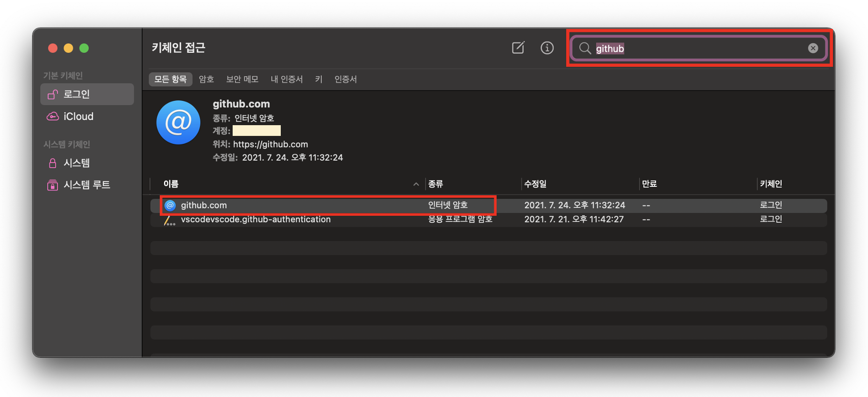Click the 2021. 7. 21. 오후 11:42:27 cell
Image resolution: width=868 pixels, height=397 pixels.
[574, 220]
